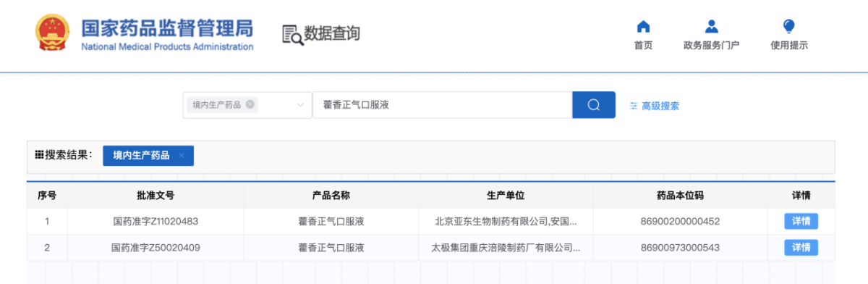Screen dimensions: 868x284
Task: Select row of 太极集团重庆涪陵制药厂
Action: click(431, 248)
